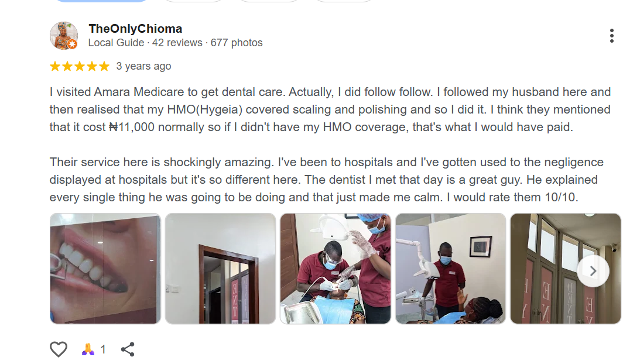Click the reviewer name TheOnlyChioma
The height and width of the screenshot is (364, 640).
point(135,29)
